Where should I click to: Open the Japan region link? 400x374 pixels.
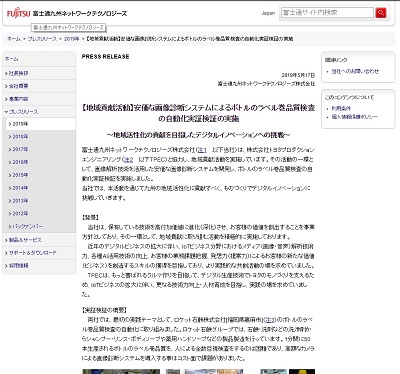pyautogui.click(x=268, y=13)
